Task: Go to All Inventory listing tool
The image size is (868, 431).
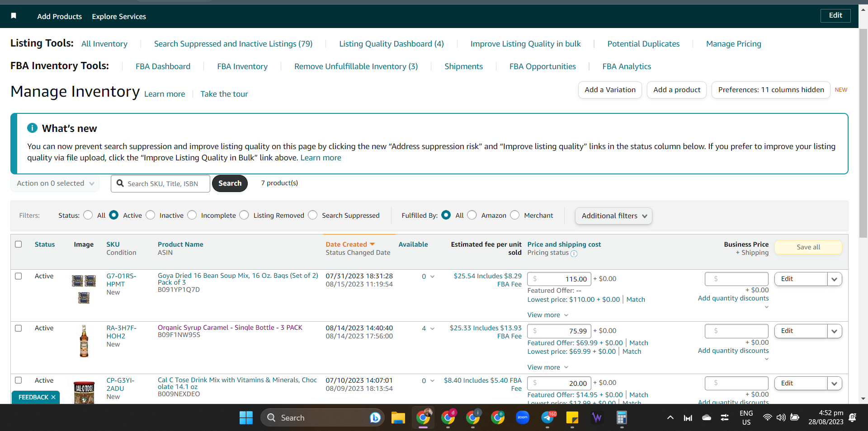Action: click(104, 44)
